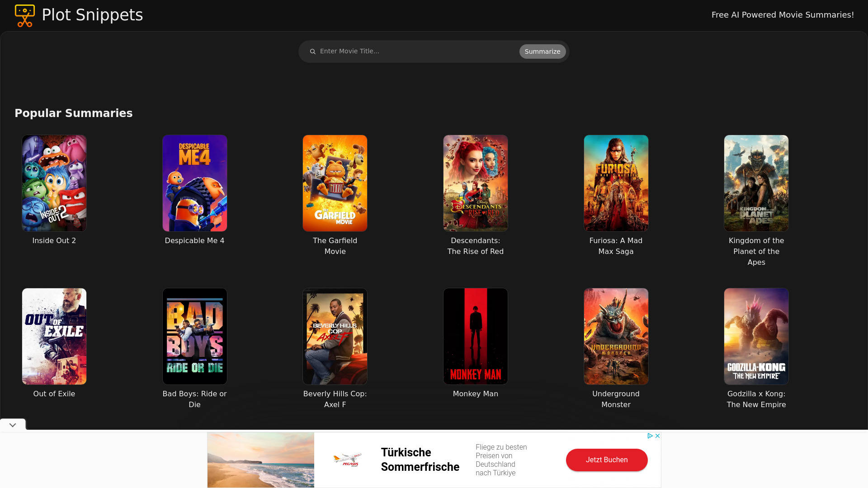This screenshot has width=868, height=488.
Task: Click the Summarize button
Action: [542, 51]
